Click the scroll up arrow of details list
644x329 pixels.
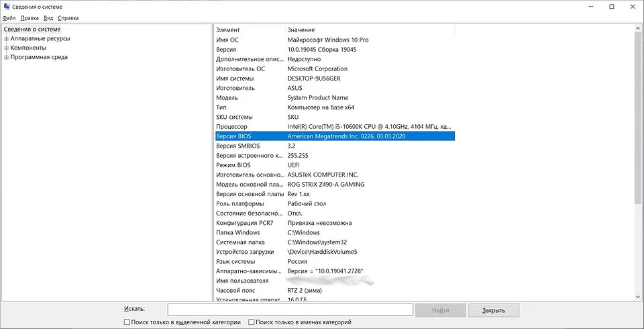click(637, 30)
